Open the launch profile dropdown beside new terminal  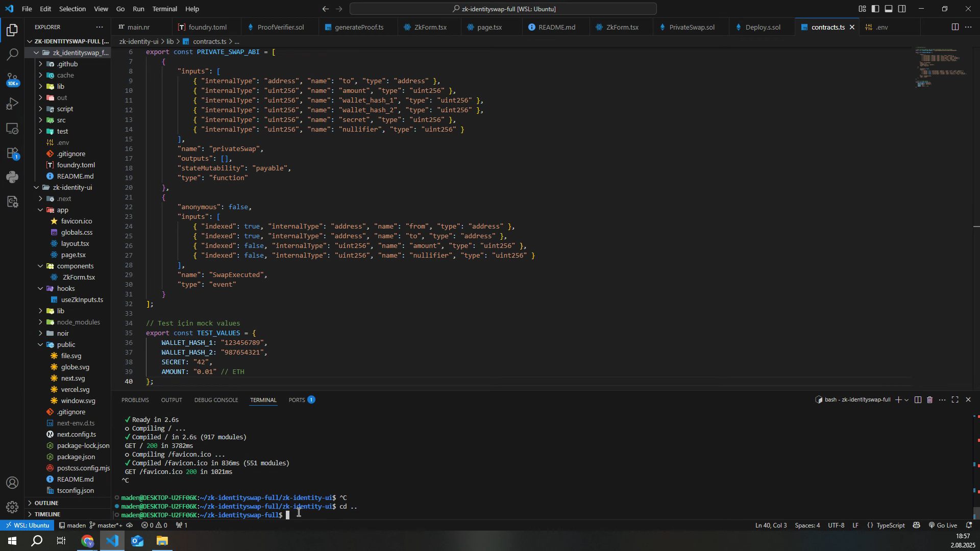[907, 400]
